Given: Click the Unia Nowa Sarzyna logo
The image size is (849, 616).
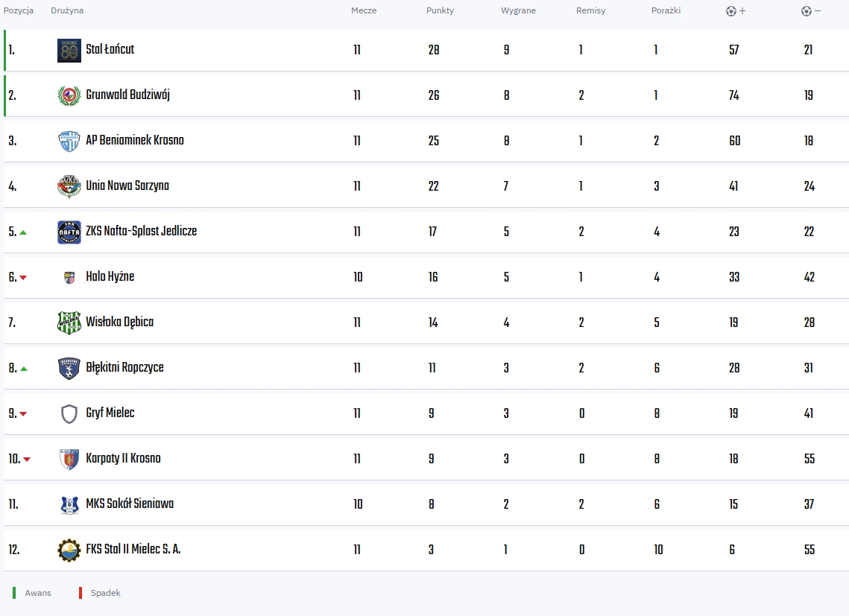Looking at the screenshot, I should tap(69, 187).
